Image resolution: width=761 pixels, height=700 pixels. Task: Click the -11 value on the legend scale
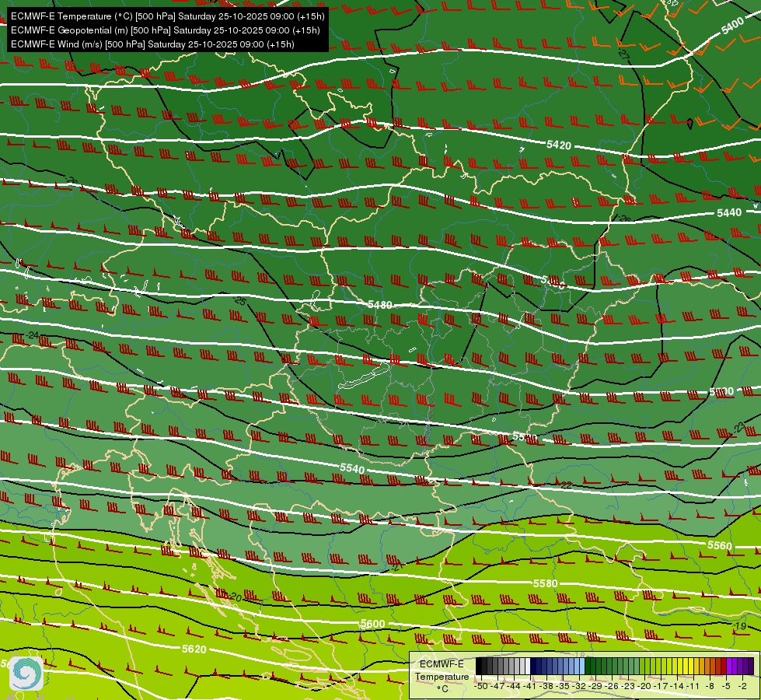click(693, 686)
